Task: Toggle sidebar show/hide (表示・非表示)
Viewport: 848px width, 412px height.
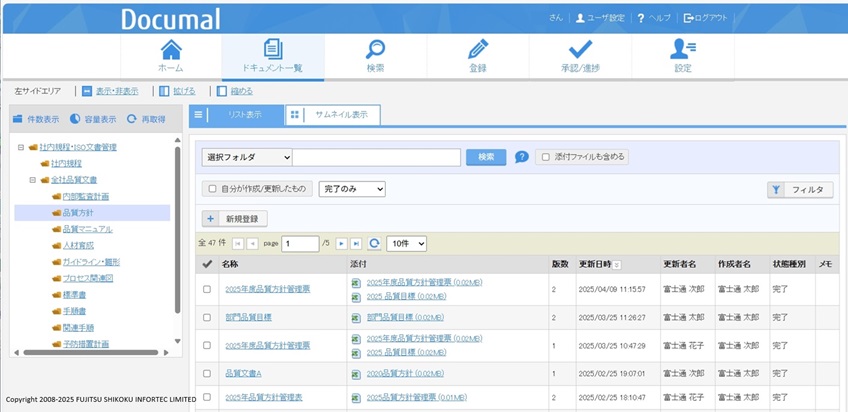Action: click(x=110, y=91)
